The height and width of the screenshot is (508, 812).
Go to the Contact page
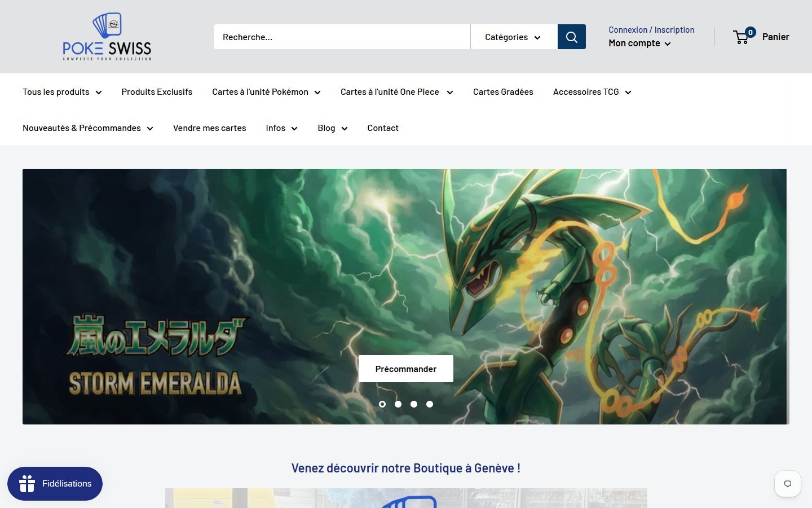click(383, 128)
